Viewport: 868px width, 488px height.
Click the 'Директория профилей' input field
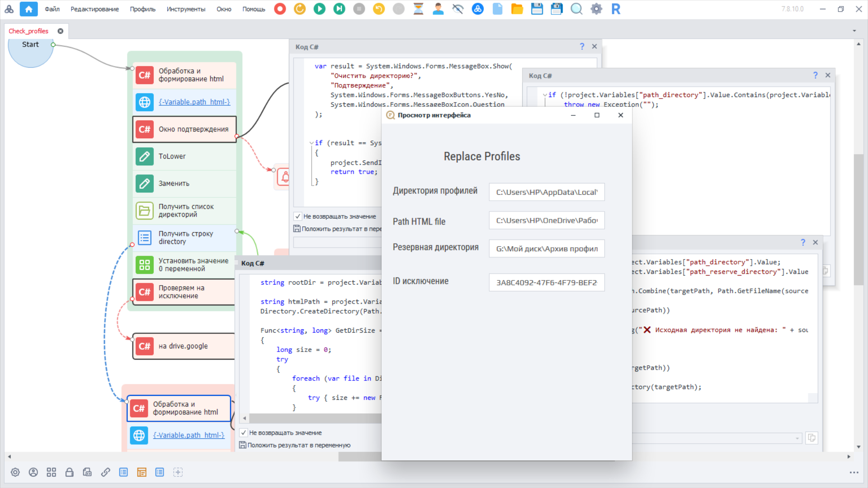547,192
